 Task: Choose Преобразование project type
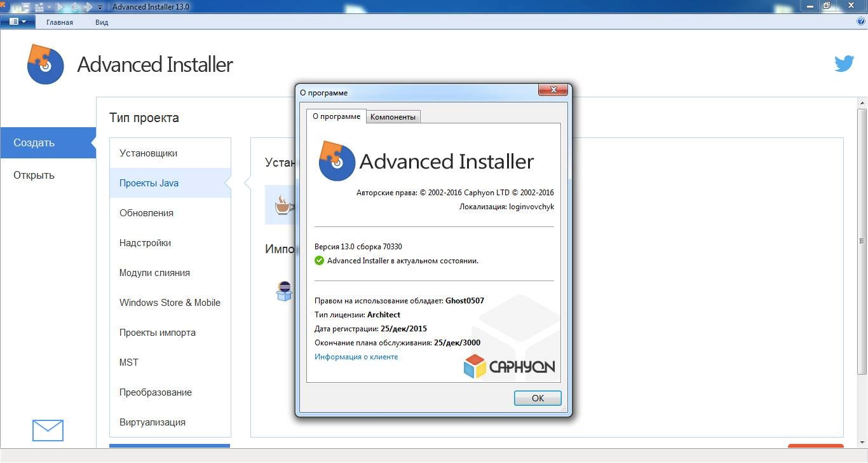tap(170, 392)
